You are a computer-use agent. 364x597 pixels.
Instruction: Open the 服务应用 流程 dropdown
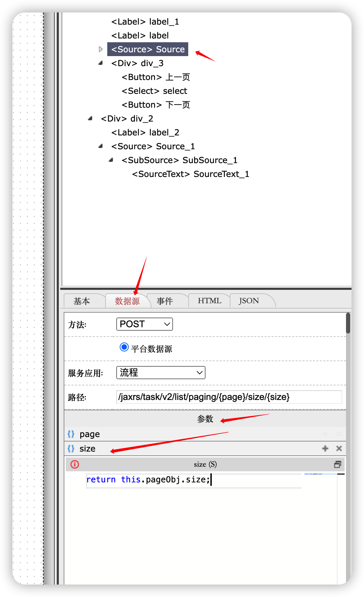click(161, 373)
